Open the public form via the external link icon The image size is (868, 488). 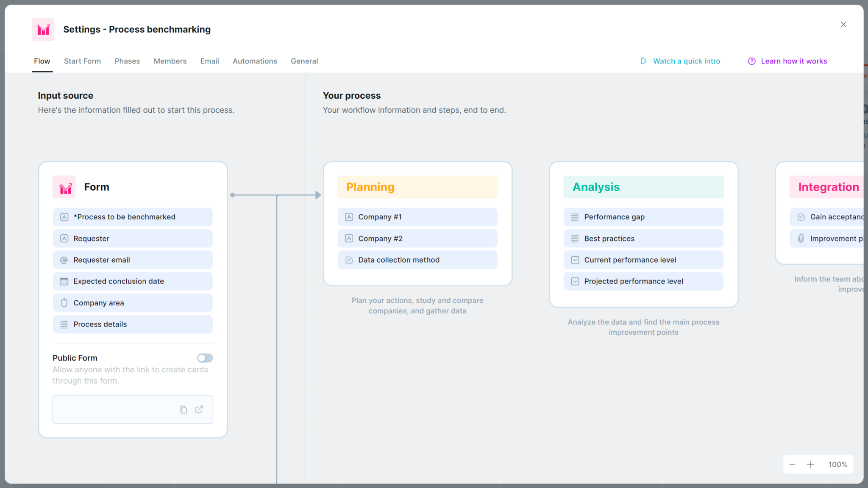pos(199,409)
